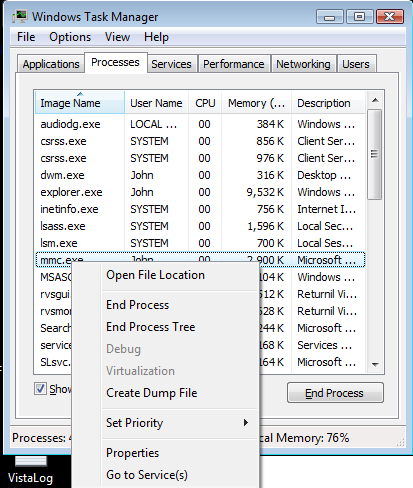Viewport: 413px width, 488px height.
Task: Open the Options menu
Action: (70, 37)
